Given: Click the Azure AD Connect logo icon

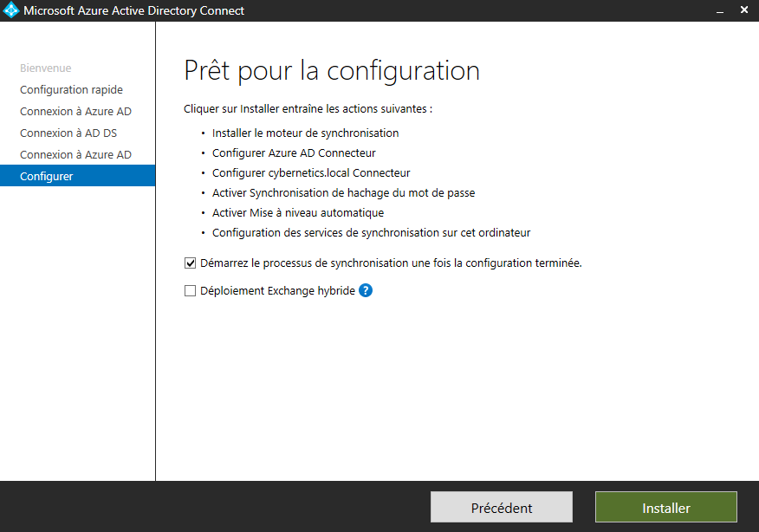Looking at the screenshot, I should (10, 10).
